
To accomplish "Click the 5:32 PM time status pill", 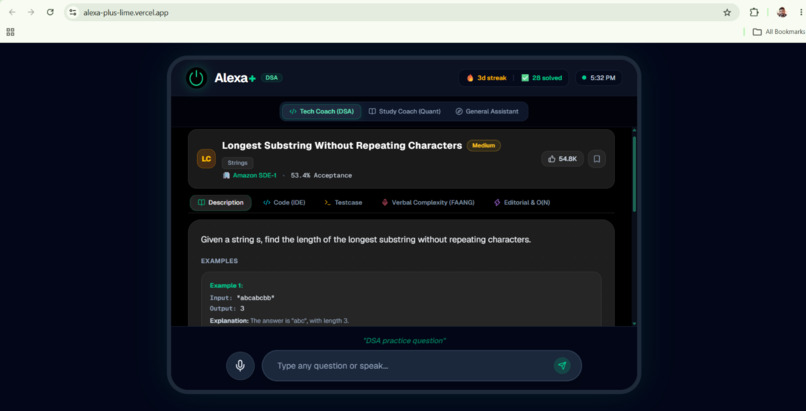I will [598, 78].
